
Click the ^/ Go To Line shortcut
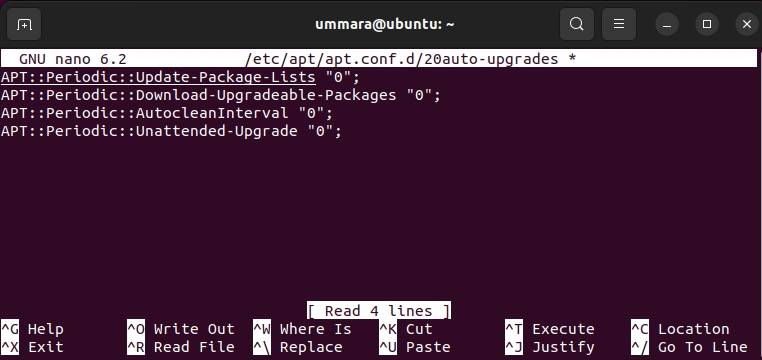pos(689,347)
